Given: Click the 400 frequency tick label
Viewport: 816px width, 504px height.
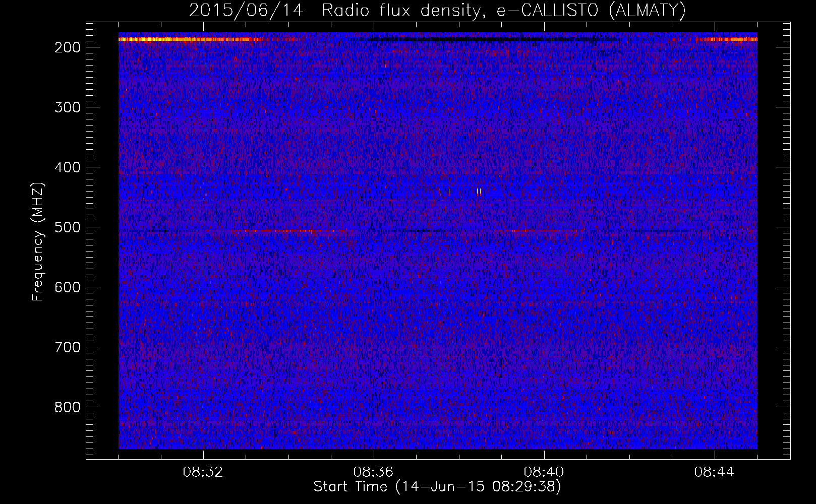Looking at the screenshot, I should click(68, 167).
